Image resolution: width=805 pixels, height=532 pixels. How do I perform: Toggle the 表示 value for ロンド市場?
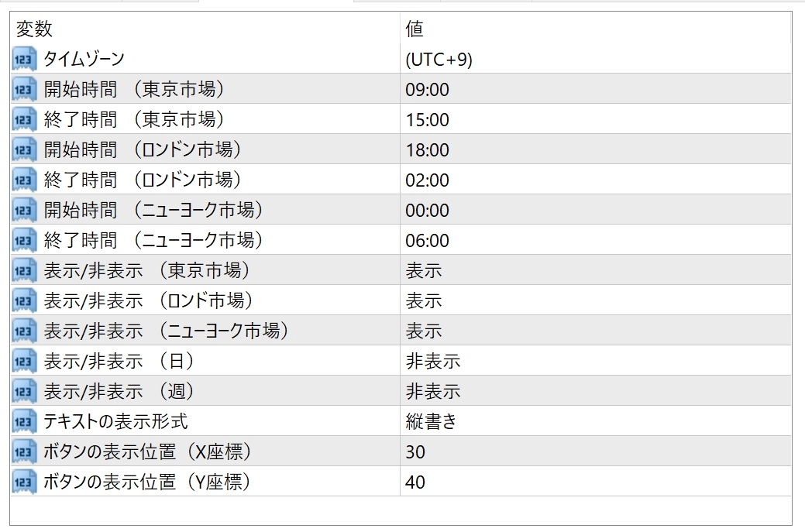click(x=424, y=301)
